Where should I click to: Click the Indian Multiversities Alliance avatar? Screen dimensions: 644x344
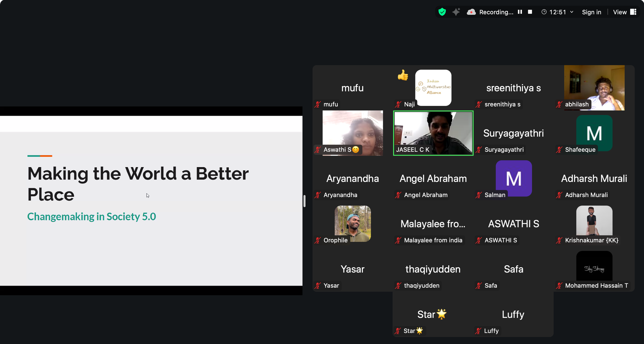pyautogui.click(x=433, y=87)
